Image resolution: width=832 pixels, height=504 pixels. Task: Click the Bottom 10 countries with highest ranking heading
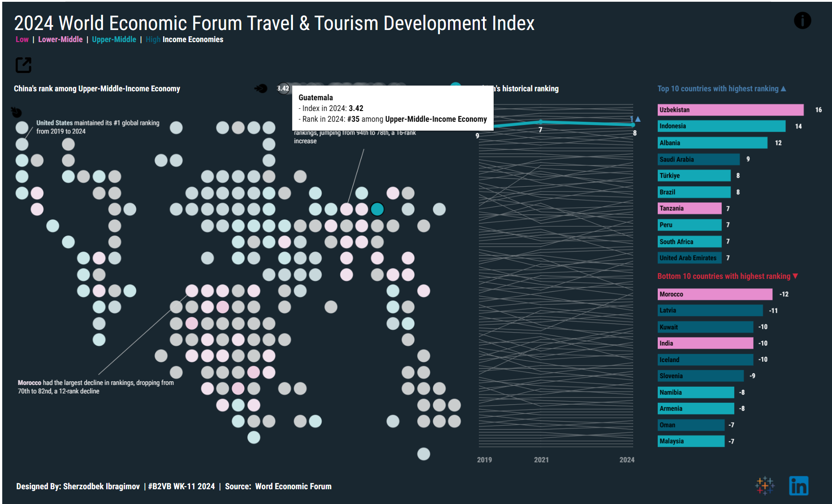pos(724,276)
